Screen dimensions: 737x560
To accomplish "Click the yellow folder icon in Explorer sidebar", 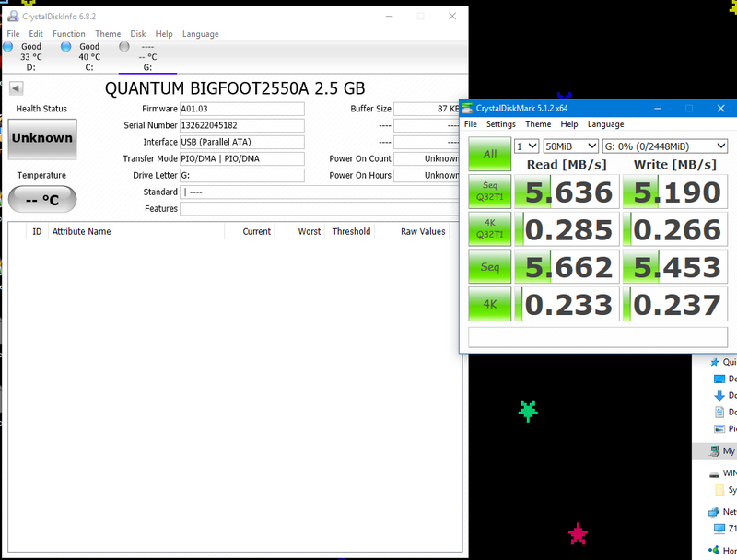I will (x=719, y=490).
